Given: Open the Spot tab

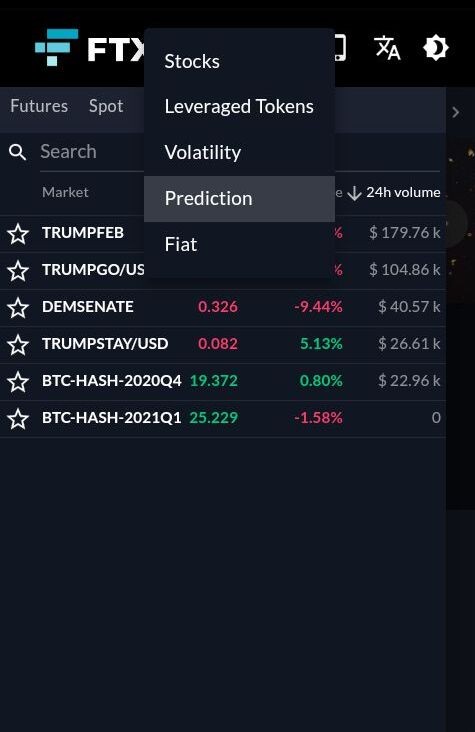Looking at the screenshot, I should point(106,106).
